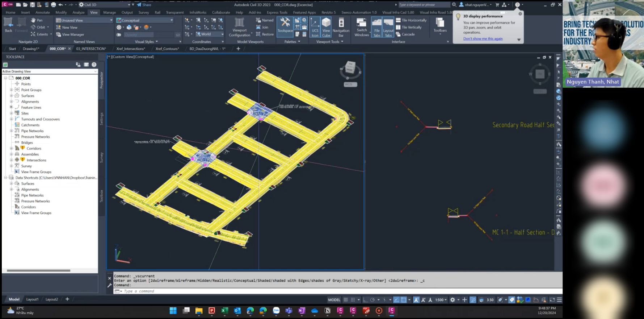Click the keyword search field
Viewport: 644px width, 319px height.
[x=424, y=5]
